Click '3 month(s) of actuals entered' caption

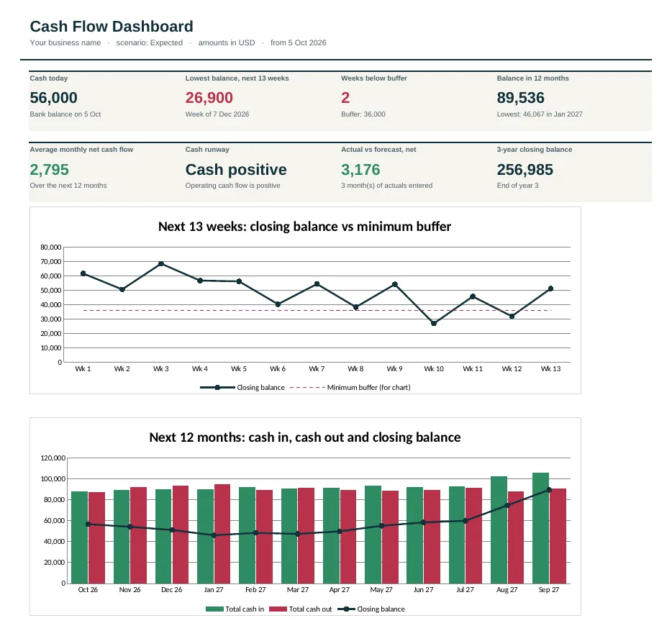coord(386,186)
